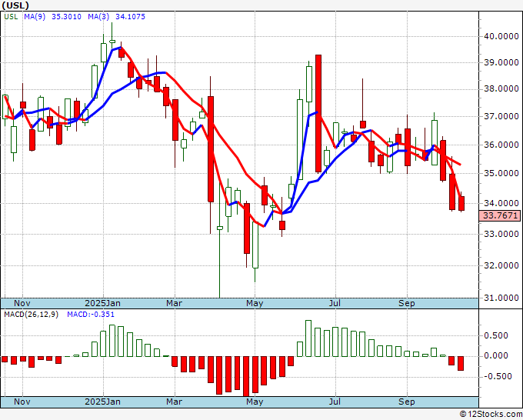Screen dimensions: 523x420
Task: Click the USL legend label
Action: (11, 17)
